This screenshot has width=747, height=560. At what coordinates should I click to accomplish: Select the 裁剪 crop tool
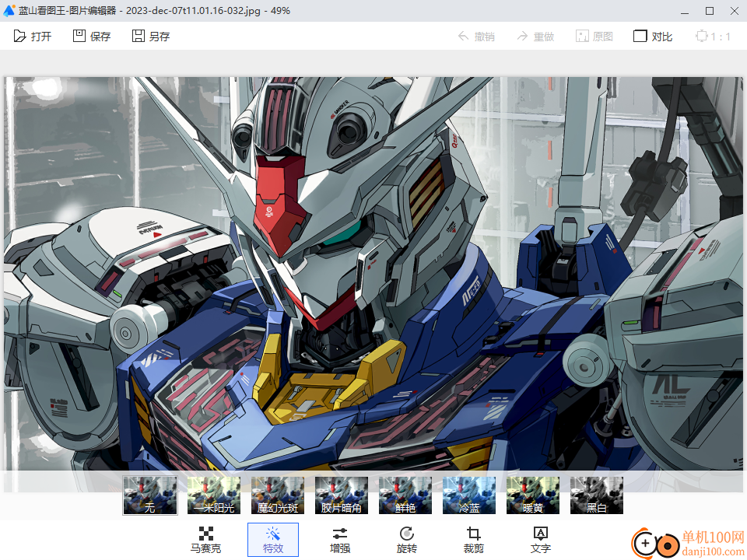(x=474, y=540)
